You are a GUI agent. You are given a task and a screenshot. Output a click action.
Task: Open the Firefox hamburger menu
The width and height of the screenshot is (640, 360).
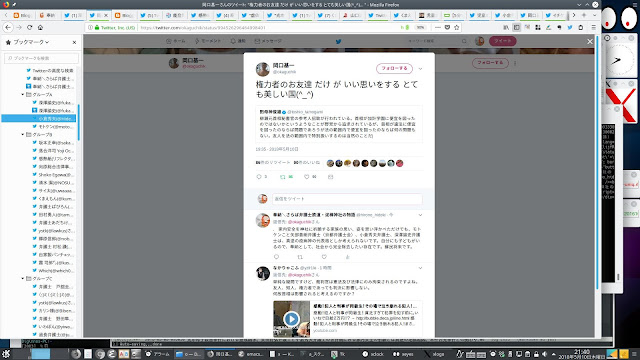tap(593, 27)
